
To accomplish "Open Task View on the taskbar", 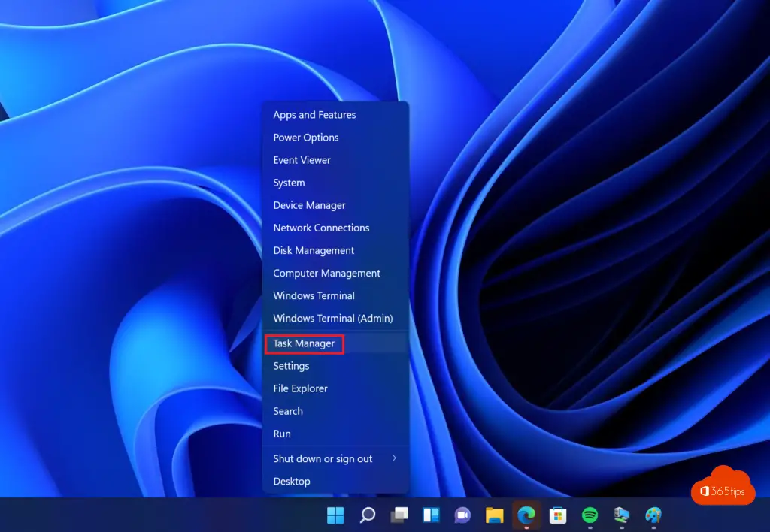I will (399, 515).
